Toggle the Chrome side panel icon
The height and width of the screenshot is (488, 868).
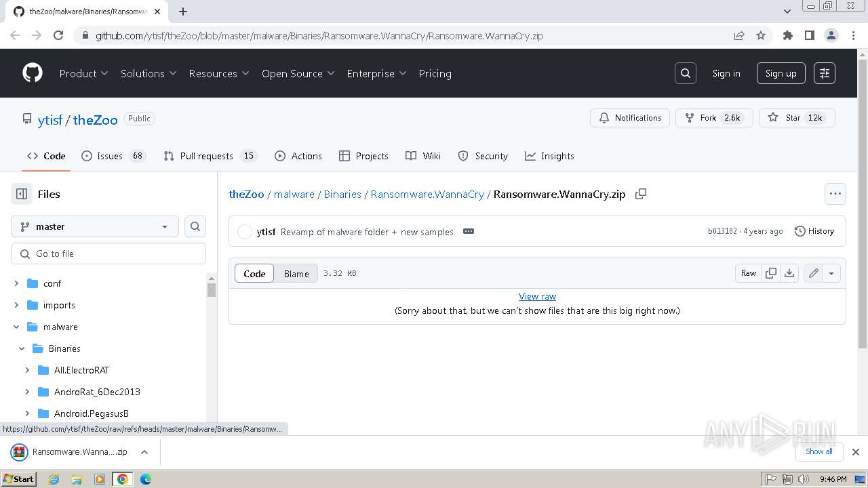tap(809, 35)
